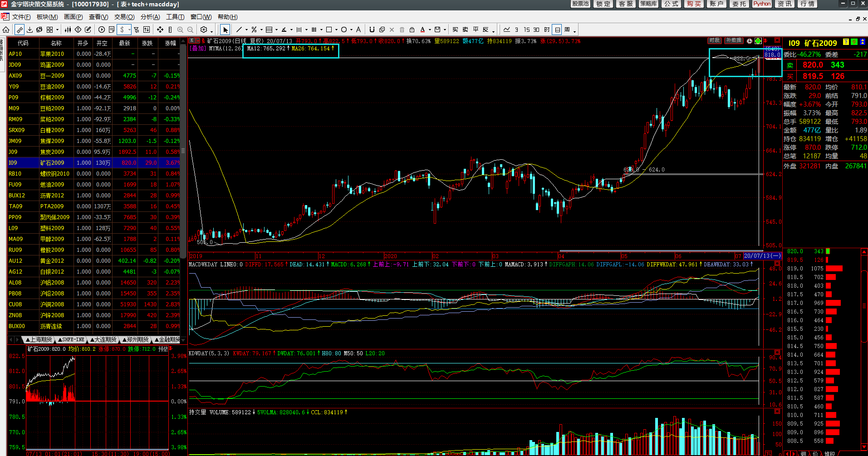Screen dimensions: 868x456
Task: Switch chart to 15-minute period
Action: 526,29
